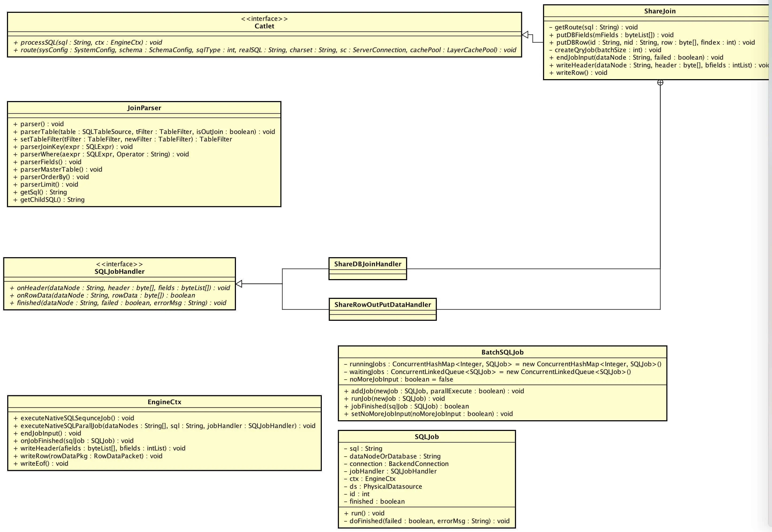
Task: Click the nesting circle-plus symbol under ShareJoin
Action: tap(660, 83)
